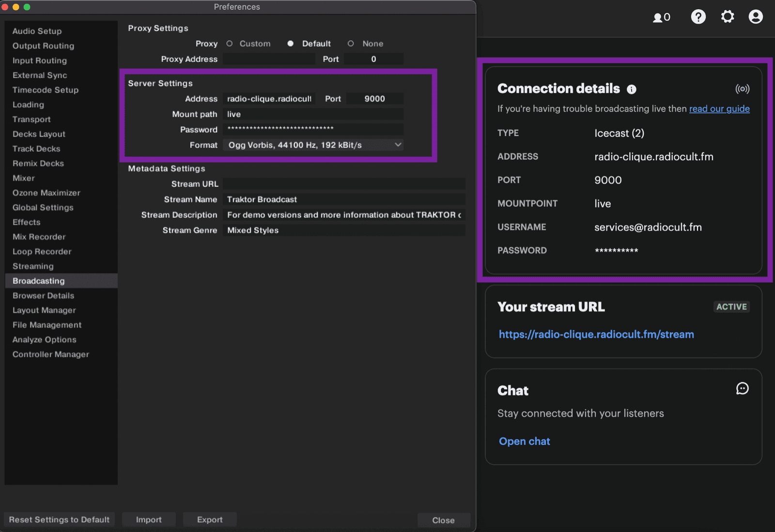Click the Proxy Address input field

[x=269, y=59]
